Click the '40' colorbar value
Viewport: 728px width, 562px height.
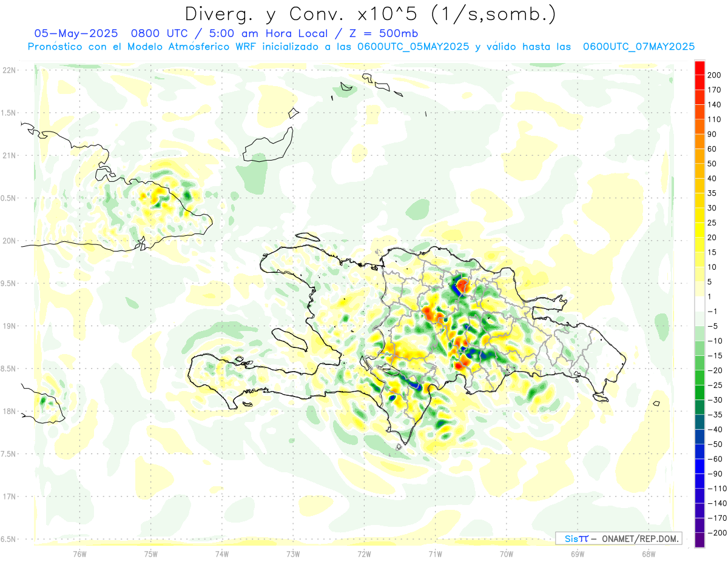click(x=712, y=178)
